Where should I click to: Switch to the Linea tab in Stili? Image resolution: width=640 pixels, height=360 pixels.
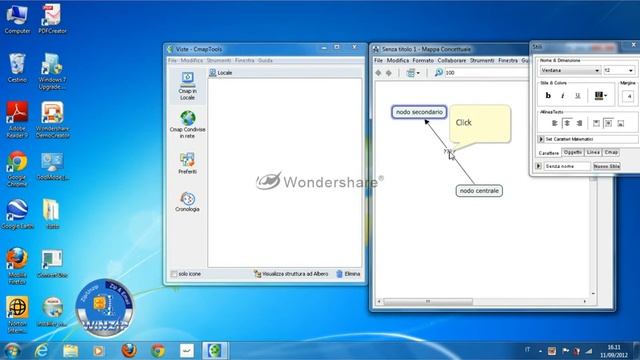tap(593, 152)
